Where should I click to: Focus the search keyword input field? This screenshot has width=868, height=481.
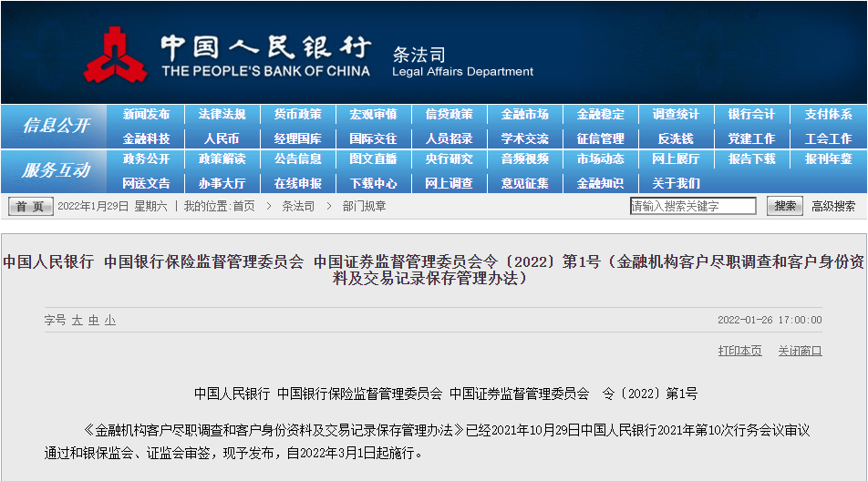(x=693, y=206)
